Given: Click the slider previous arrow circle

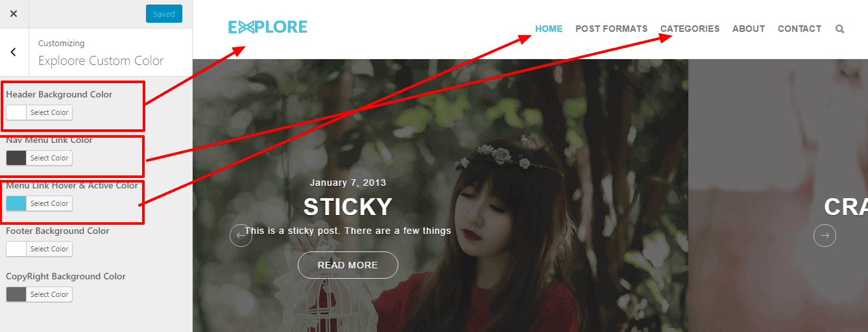Looking at the screenshot, I should [241, 235].
